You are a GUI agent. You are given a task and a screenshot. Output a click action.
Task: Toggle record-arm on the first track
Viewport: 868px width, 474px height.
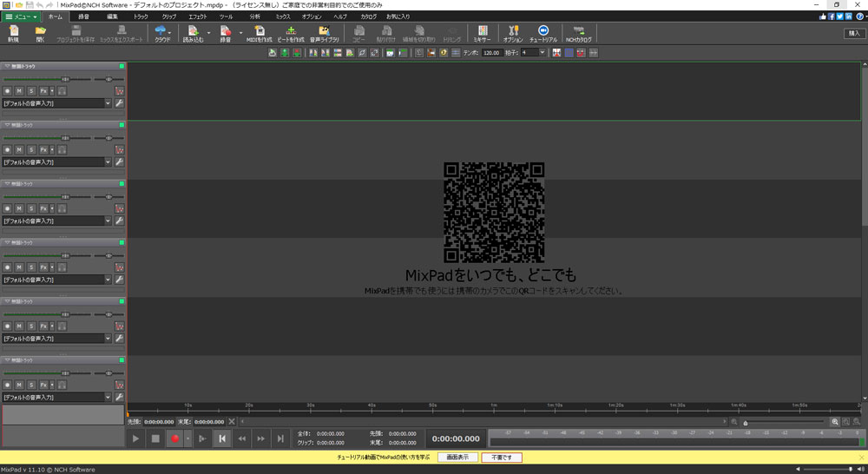(x=7, y=91)
